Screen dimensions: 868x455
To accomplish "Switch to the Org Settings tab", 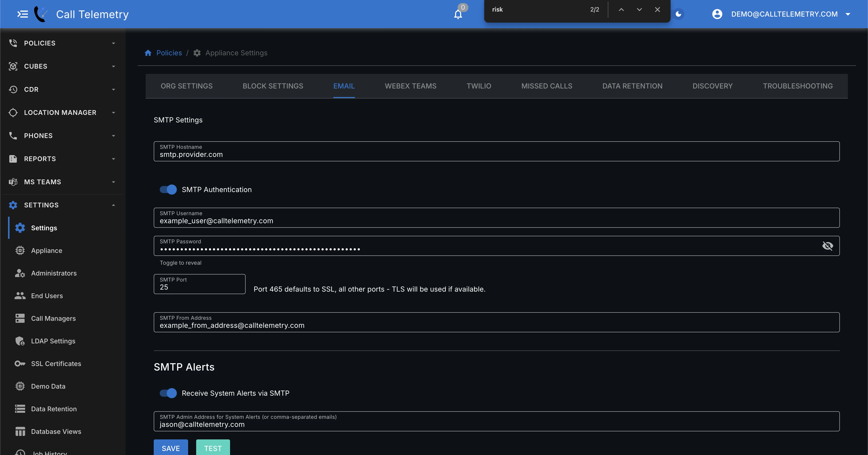I will click(x=187, y=86).
